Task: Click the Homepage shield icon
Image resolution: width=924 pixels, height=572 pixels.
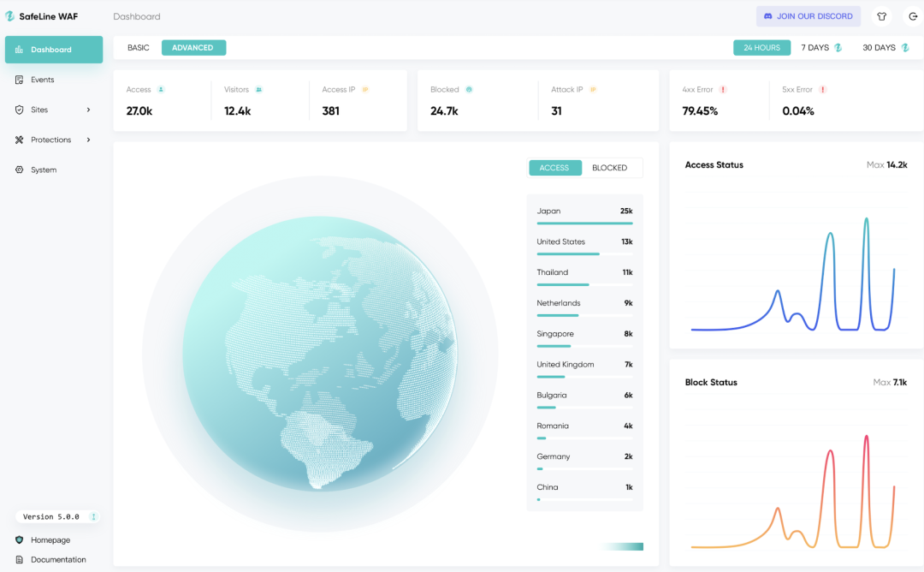Action: pos(20,540)
